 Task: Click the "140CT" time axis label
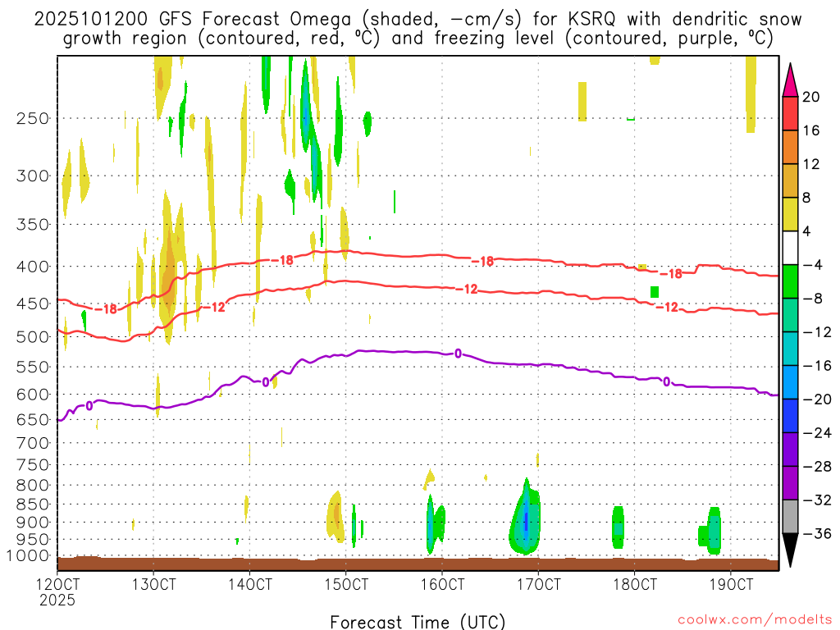point(249,584)
